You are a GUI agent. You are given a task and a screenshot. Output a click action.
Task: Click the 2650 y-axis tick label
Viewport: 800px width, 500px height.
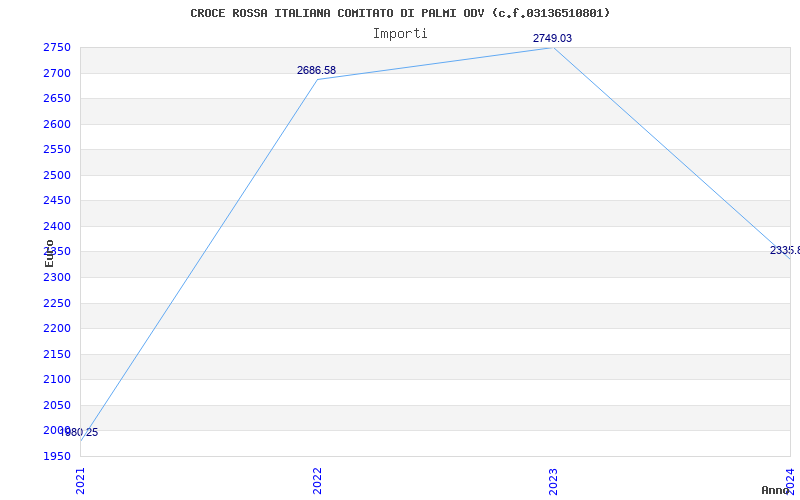point(57,98)
